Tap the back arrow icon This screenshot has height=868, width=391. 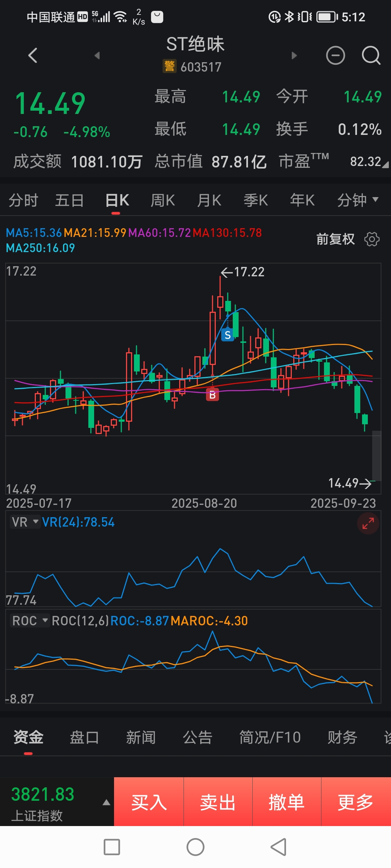click(33, 55)
